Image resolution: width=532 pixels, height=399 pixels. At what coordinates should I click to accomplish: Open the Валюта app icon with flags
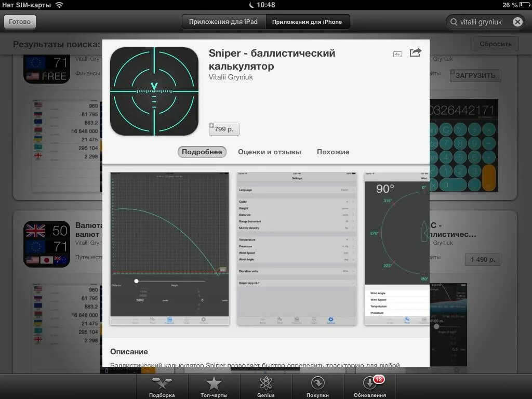pyautogui.click(x=47, y=244)
